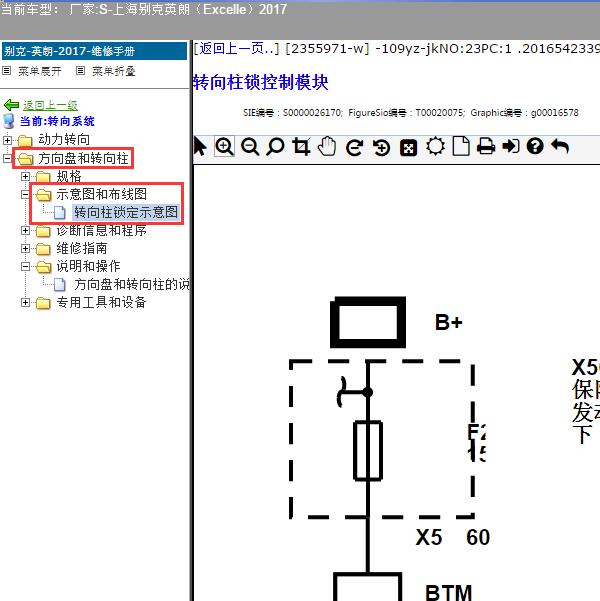Click the 专用工具和设备 folder icon
Screen dimensions: 600x601
43,303
